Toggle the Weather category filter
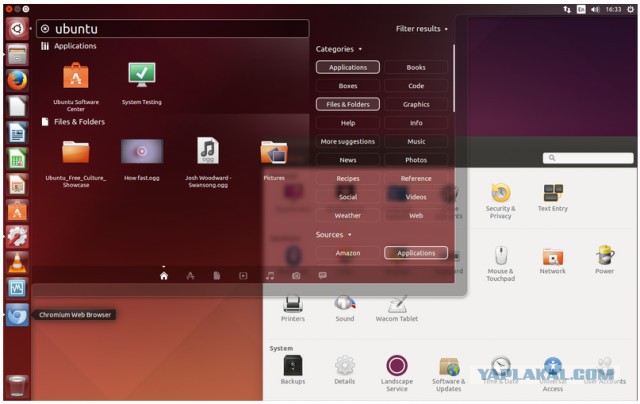640x404 pixels. 348,215
